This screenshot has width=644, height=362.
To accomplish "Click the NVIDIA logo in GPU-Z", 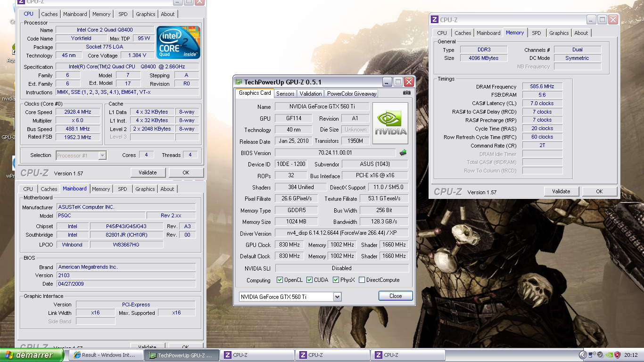I will [x=390, y=123].
